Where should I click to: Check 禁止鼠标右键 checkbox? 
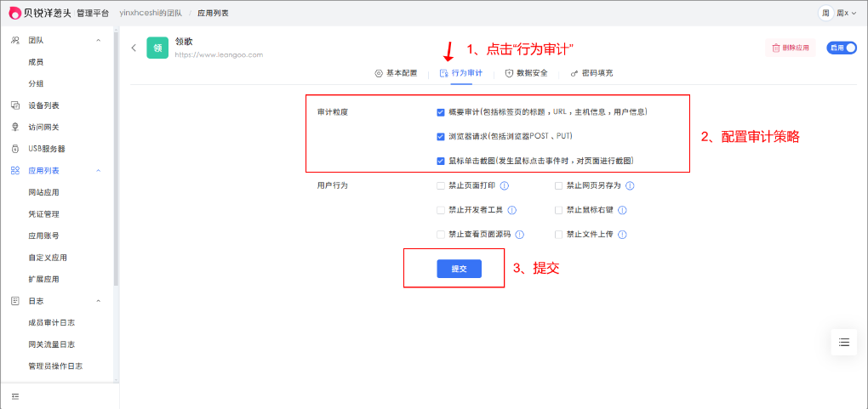coord(558,210)
